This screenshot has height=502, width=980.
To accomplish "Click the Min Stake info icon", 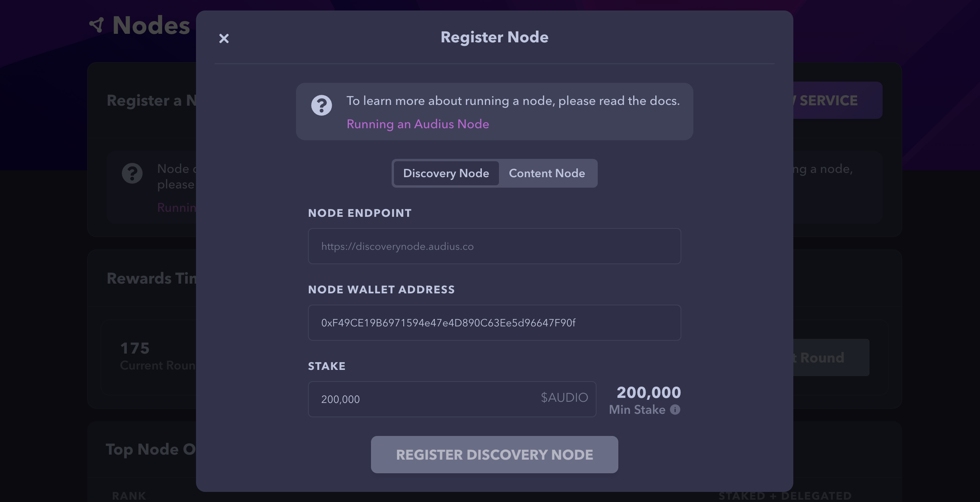I will click(x=675, y=410).
